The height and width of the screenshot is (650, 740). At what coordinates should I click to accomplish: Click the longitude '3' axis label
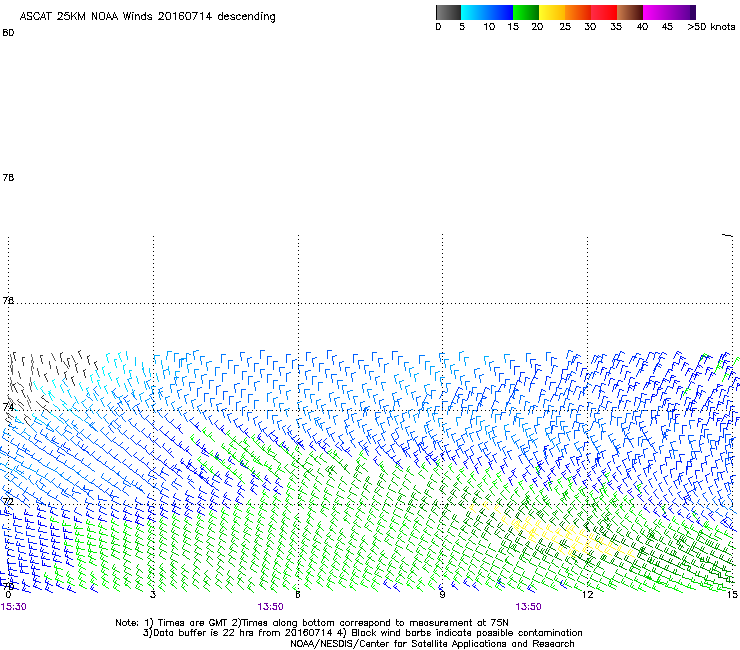[153, 594]
